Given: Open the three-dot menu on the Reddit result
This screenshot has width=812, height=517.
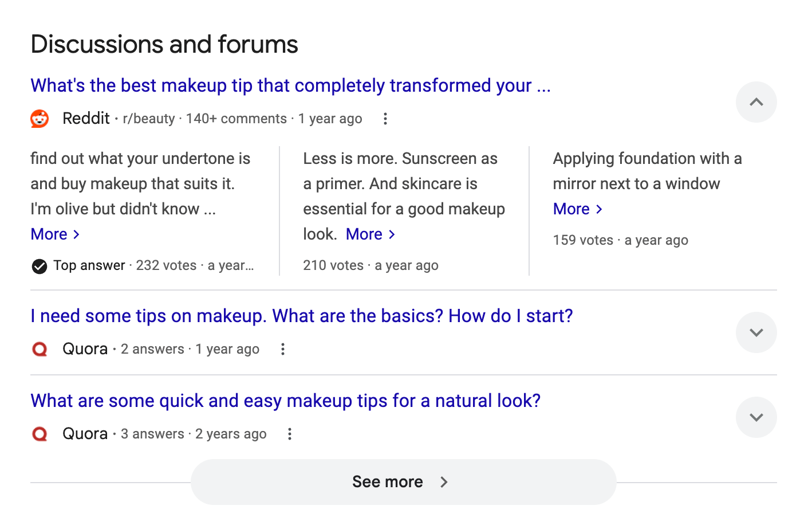Looking at the screenshot, I should click(385, 119).
